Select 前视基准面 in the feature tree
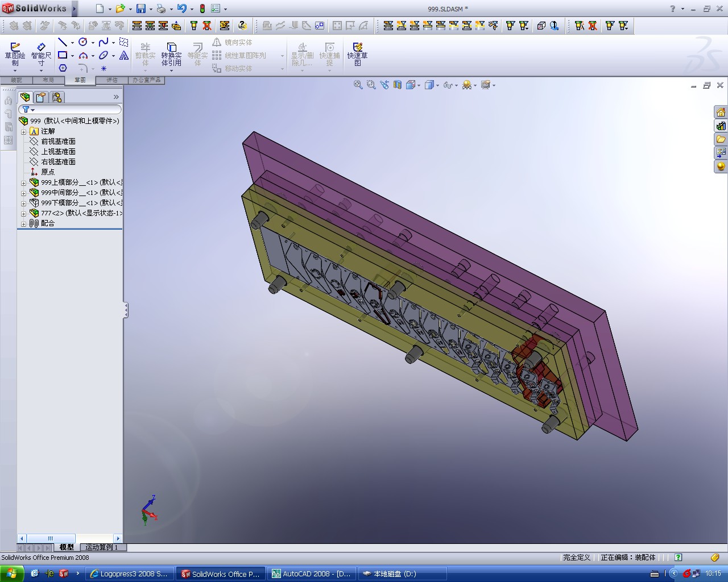Viewport: 728px width, 582px height. [58, 142]
